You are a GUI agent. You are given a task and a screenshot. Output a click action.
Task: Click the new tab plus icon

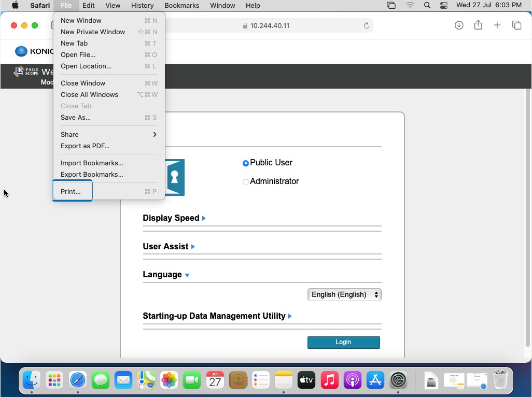coord(497,25)
